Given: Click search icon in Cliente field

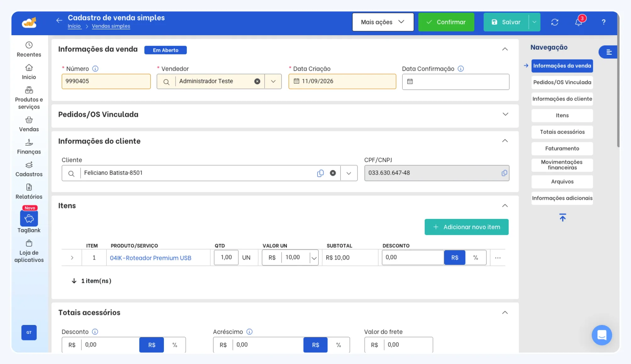Looking at the screenshot, I should tap(71, 173).
